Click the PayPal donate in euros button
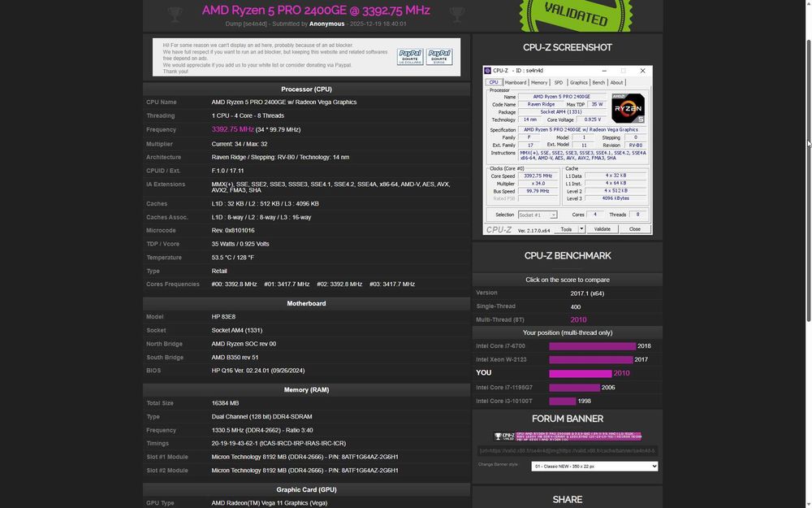 [439, 57]
